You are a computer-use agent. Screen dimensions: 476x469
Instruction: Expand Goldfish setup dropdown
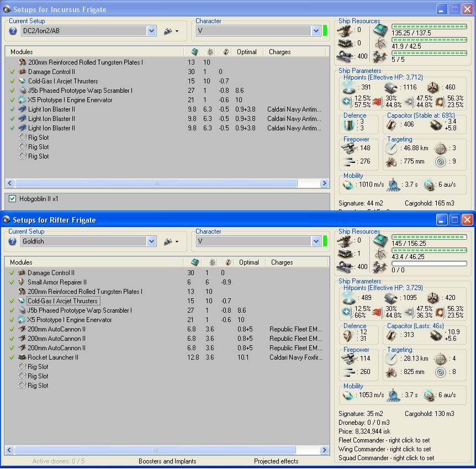151,241
